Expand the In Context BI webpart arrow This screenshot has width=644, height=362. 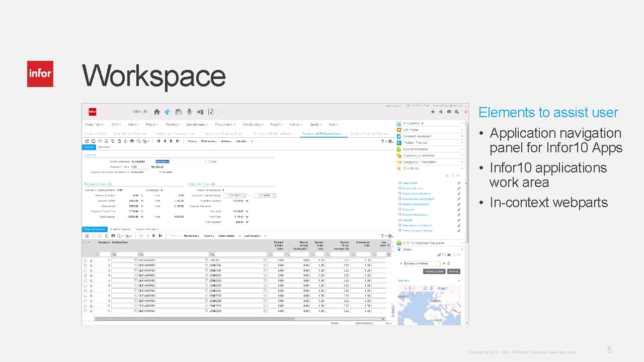(x=462, y=123)
